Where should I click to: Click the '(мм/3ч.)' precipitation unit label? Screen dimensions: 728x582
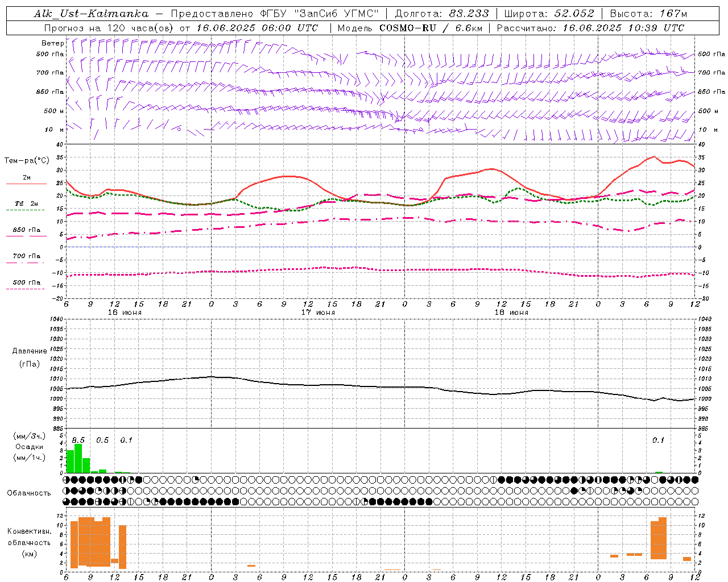[x=29, y=436]
